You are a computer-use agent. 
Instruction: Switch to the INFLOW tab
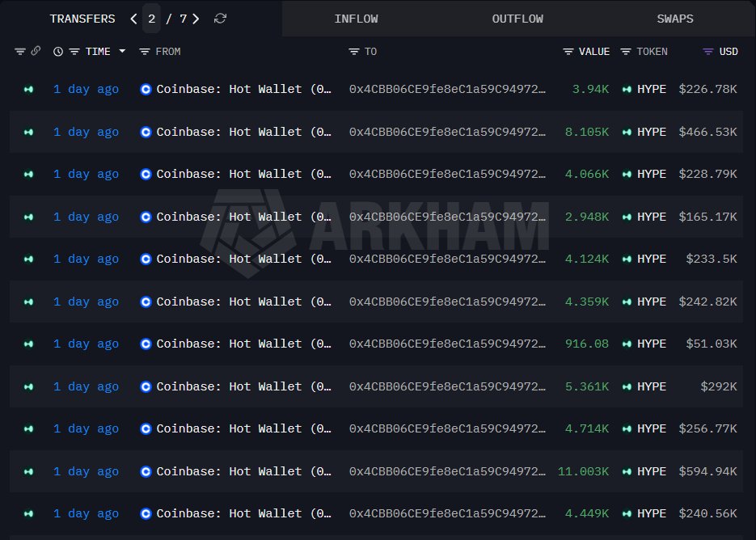pos(356,19)
